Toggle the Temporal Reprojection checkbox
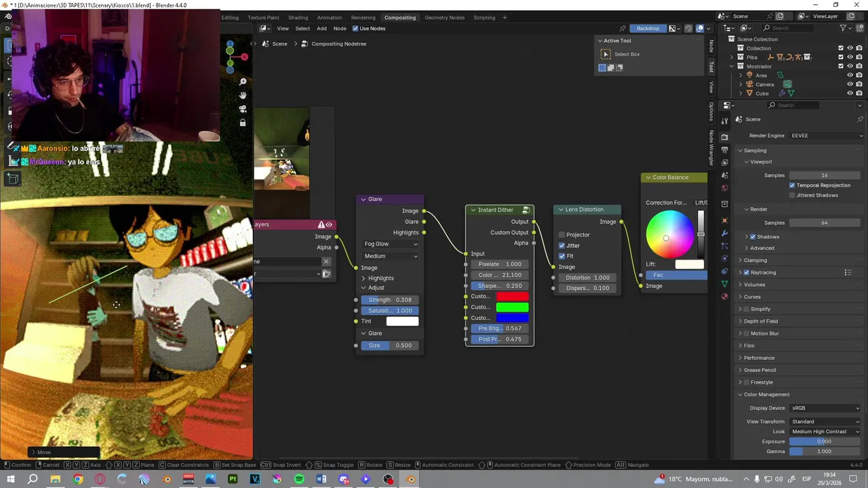This screenshot has height=488, width=868. [792, 185]
